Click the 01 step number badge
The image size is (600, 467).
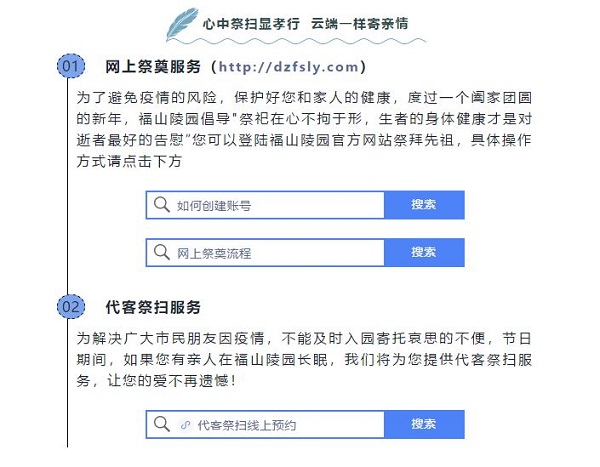(x=71, y=66)
